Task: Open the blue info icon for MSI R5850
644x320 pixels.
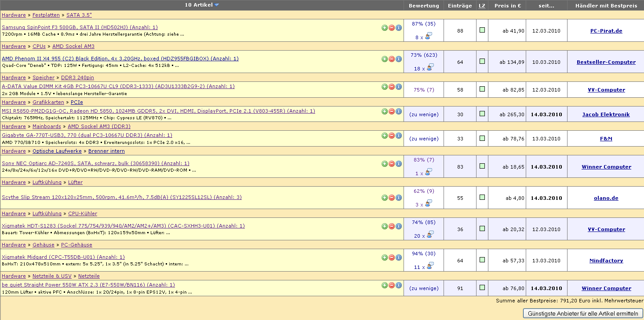Action: 399,111
